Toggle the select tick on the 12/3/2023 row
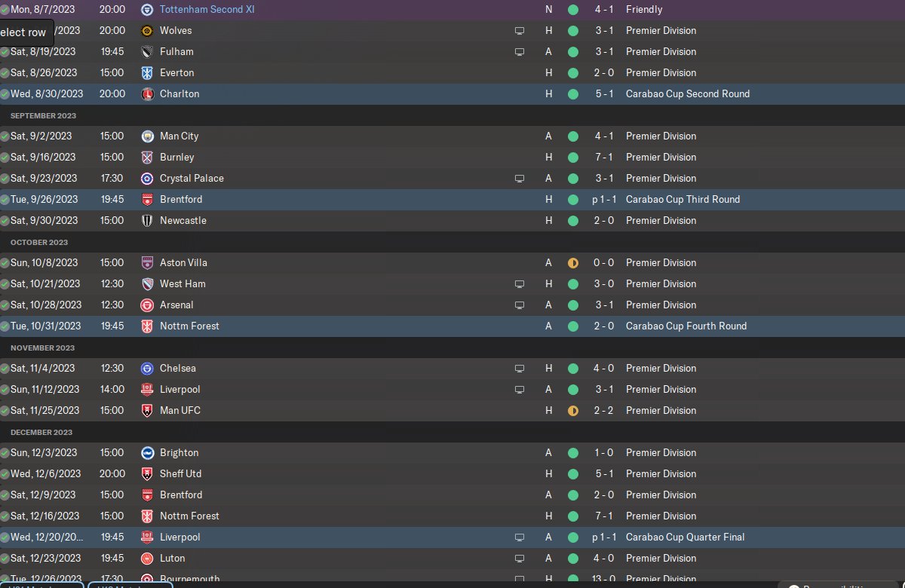This screenshot has height=588, width=905. (5, 453)
